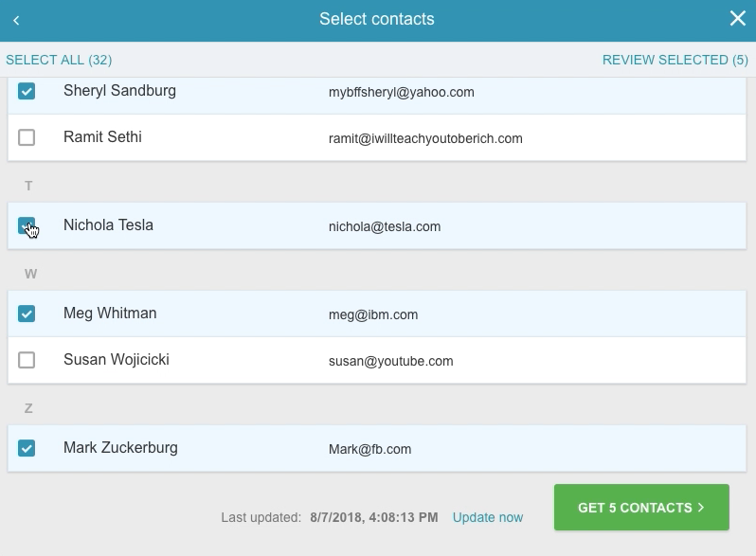Click the chevron arrow on GET 5 CONTACTS
Screen dimensions: 756x556
coord(701,508)
